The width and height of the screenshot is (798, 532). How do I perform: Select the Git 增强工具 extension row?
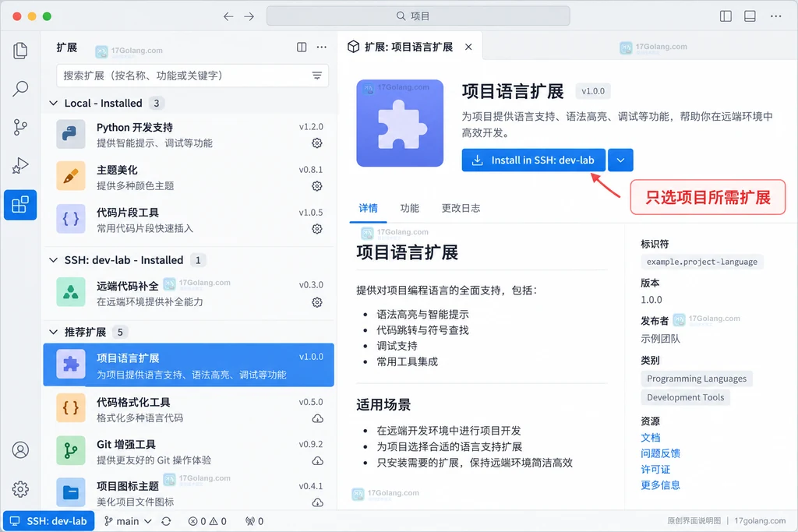click(189, 452)
